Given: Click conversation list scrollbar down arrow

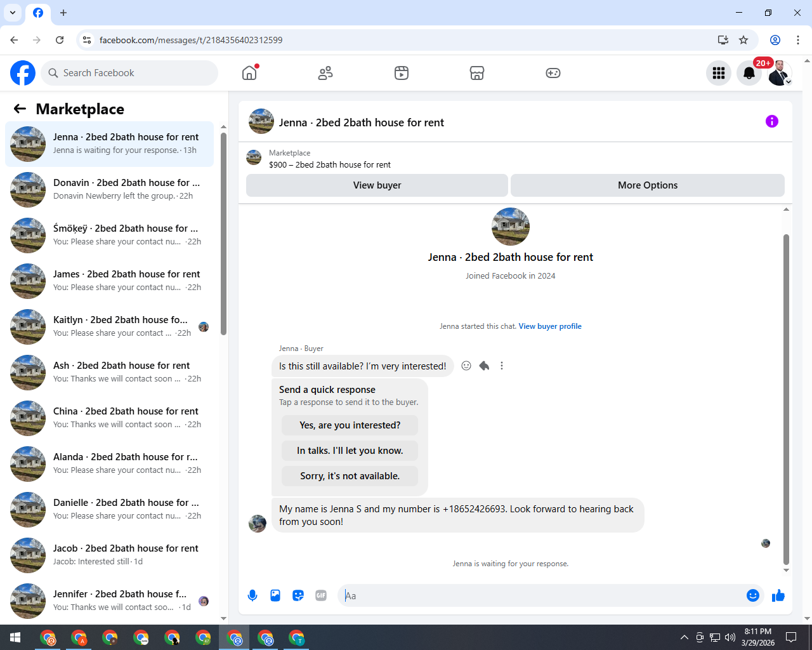Looking at the screenshot, I should pos(223,618).
